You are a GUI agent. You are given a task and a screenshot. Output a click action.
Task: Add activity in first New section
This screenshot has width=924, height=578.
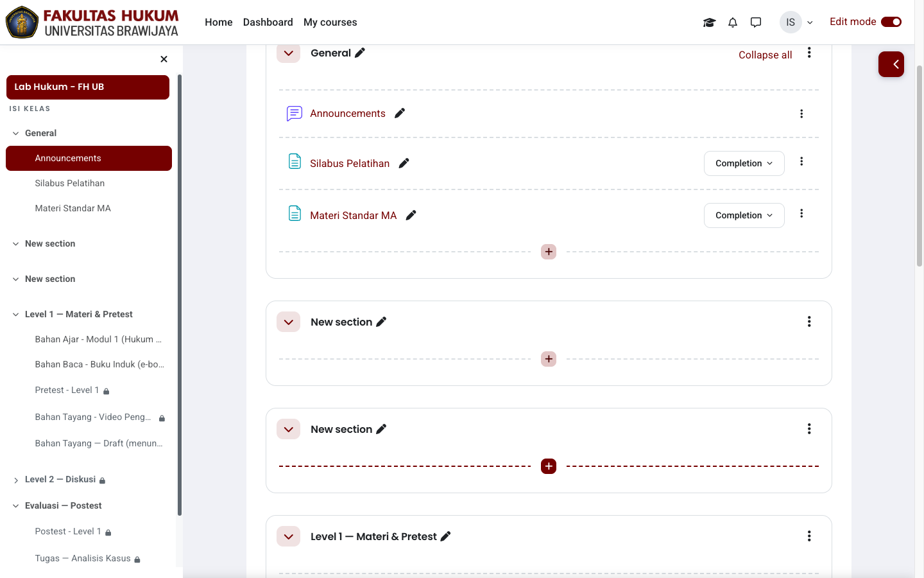coord(549,359)
